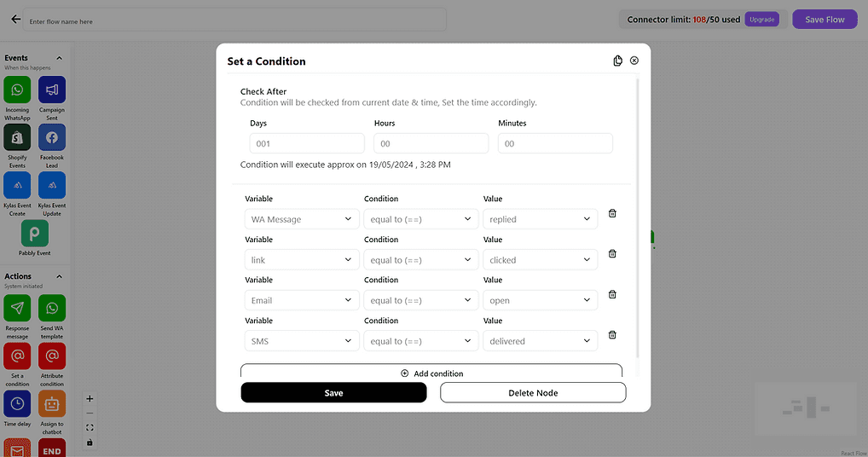Select the Set a condition action icon

coord(17,356)
